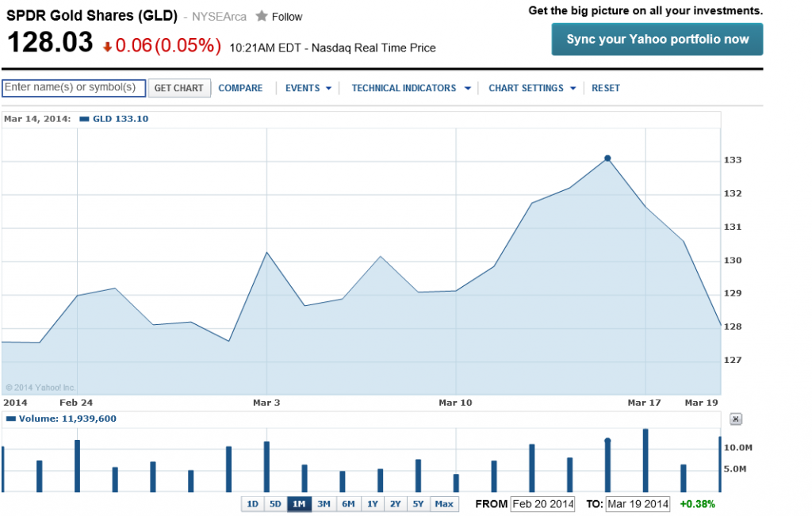Click the GLD 133.10 legend text
The height and width of the screenshot is (516, 812).
[121, 119]
